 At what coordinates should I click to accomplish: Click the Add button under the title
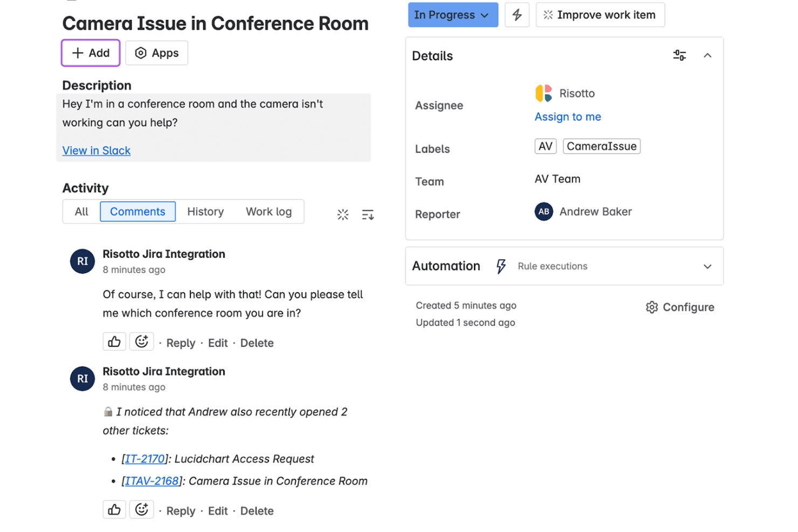pyautogui.click(x=91, y=53)
